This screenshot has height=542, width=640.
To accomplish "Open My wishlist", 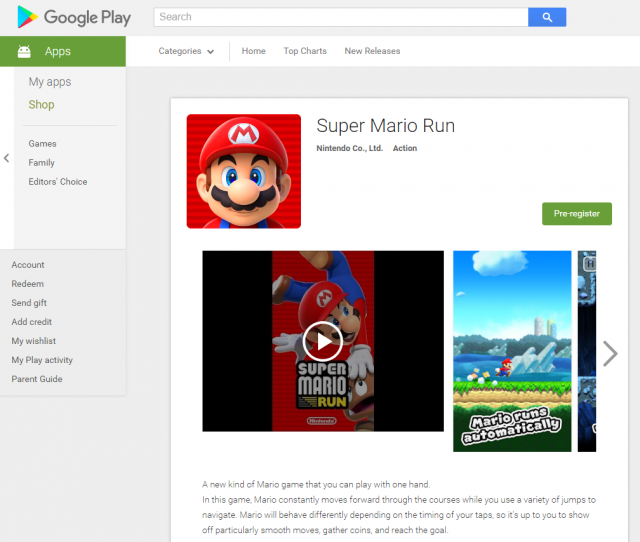I will coord(33,341).
